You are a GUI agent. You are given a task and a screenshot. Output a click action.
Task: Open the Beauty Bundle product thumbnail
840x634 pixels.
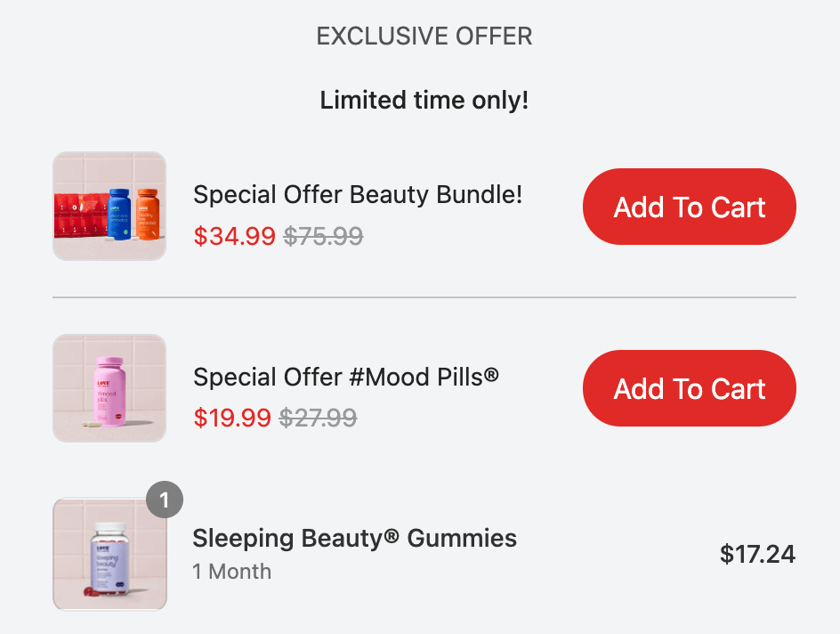tap(109, 206)
